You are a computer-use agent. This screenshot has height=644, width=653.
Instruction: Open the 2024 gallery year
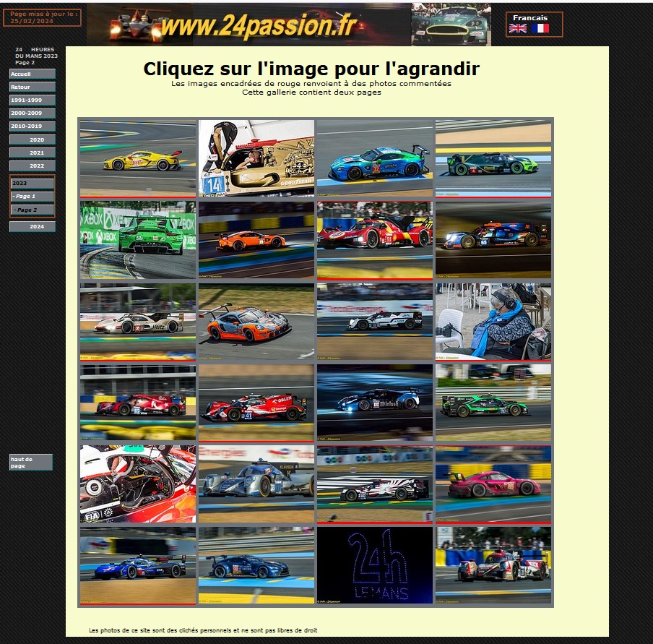[33, 227]
